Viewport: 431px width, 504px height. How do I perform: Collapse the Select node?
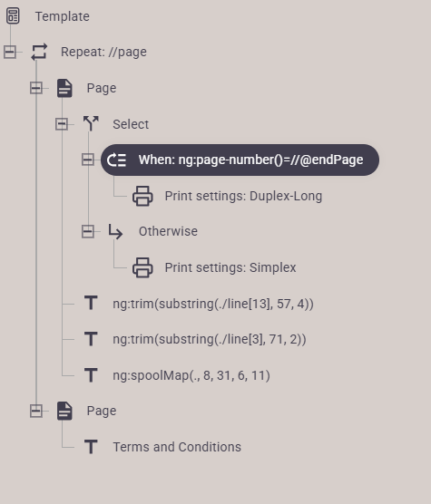point(62,124)
